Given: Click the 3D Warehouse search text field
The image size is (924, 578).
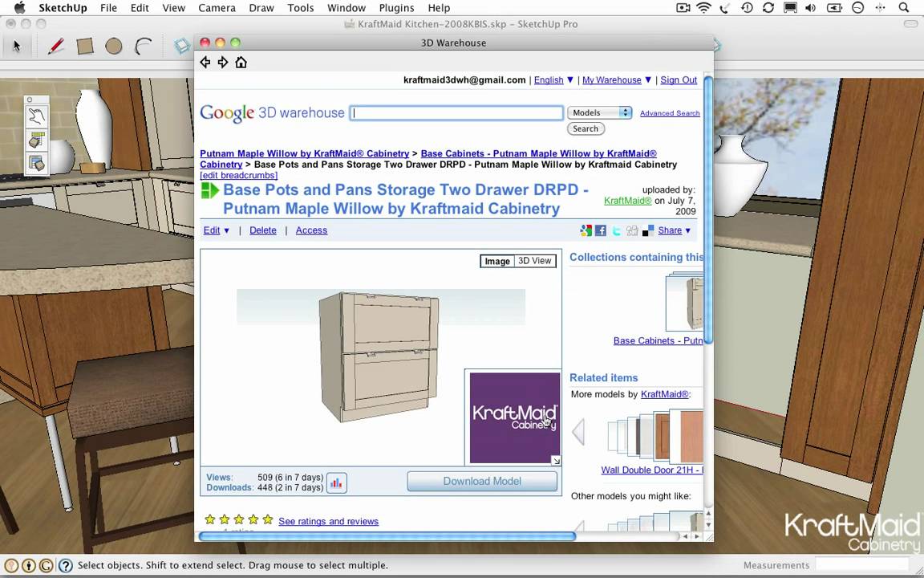Looking at the screenshot, I should (456, 112).
